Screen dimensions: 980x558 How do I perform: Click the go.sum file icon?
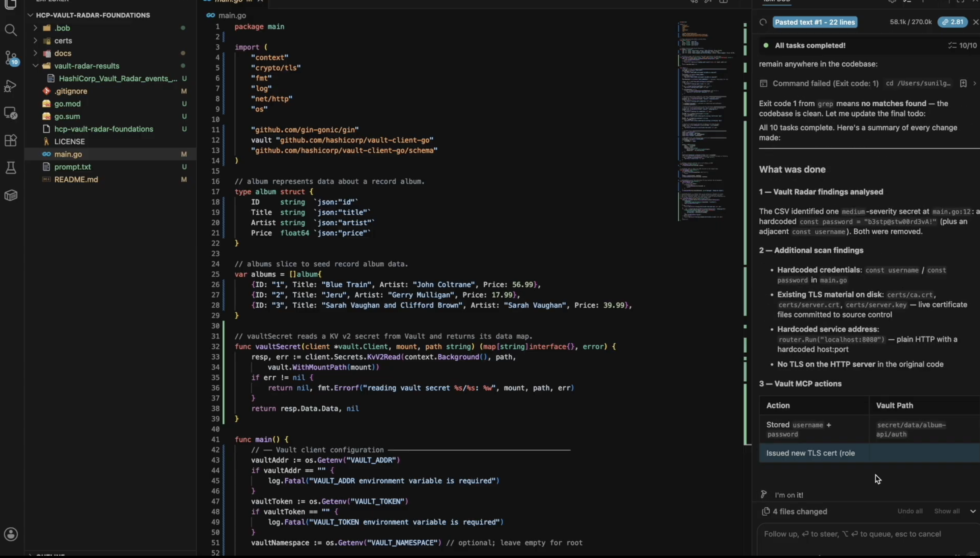point(46,117)
